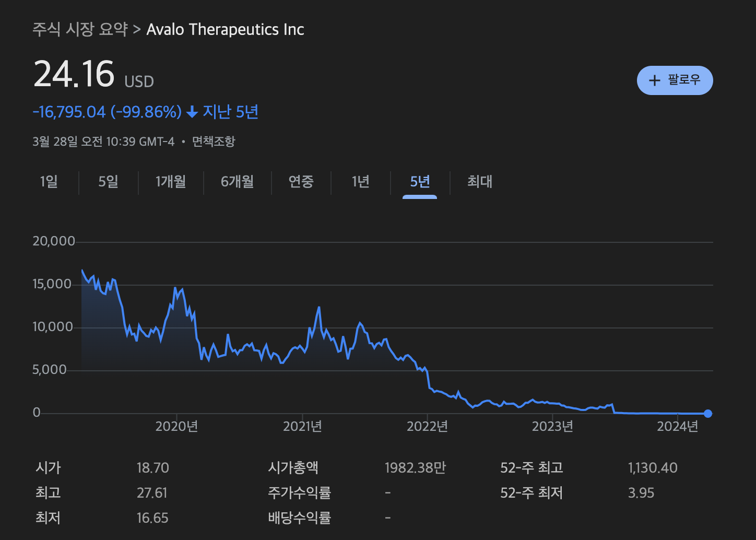
Task: Choose the 1년 range tab
Action: point(360,182)
